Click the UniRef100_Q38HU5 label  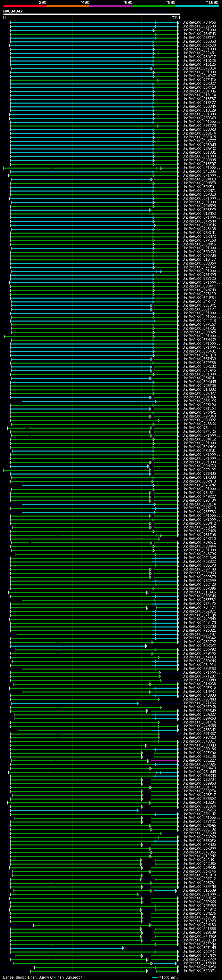[x=199, y=473]
